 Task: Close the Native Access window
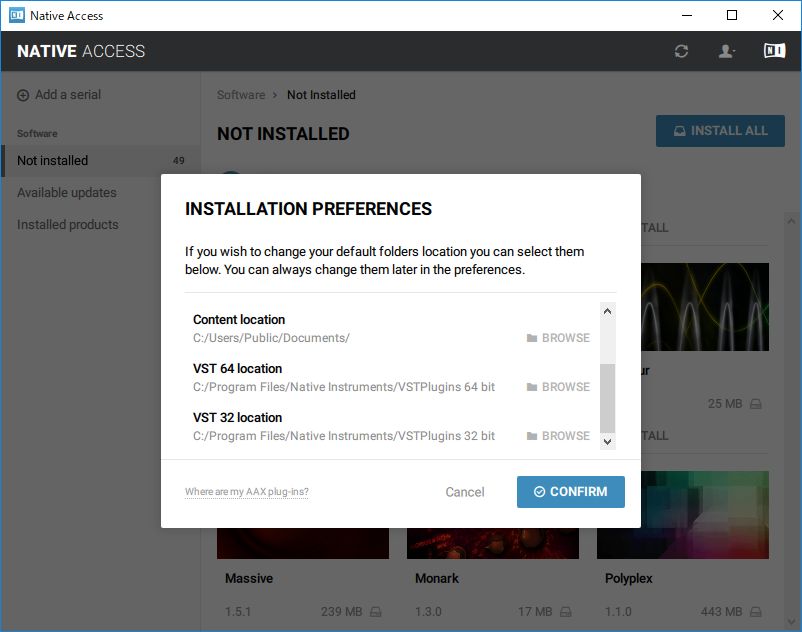(x=777, y=15)
